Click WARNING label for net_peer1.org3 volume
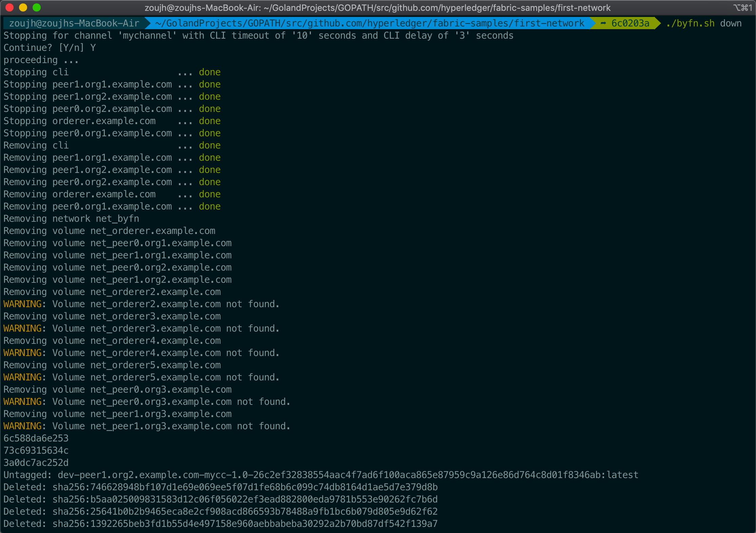 click(22, 426)
